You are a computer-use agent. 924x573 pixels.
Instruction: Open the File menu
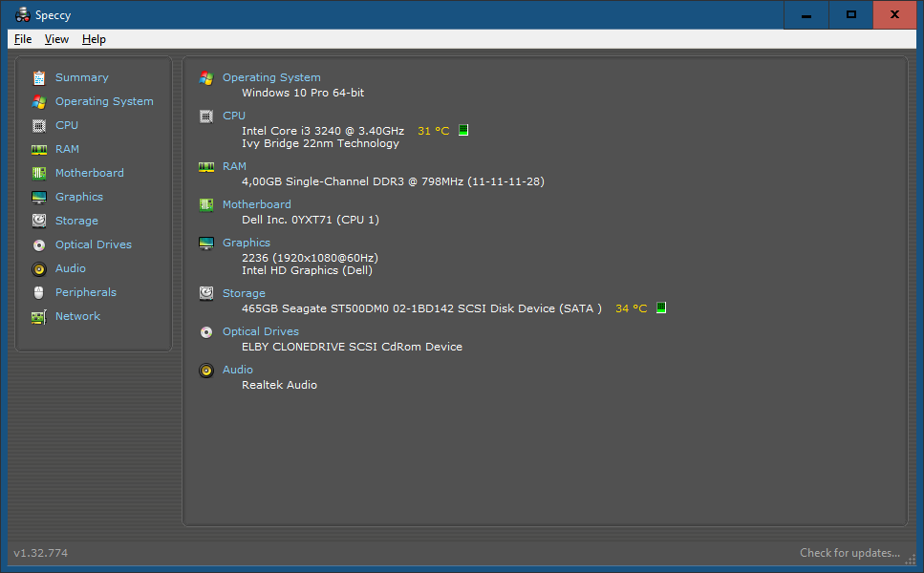[23, 39]
